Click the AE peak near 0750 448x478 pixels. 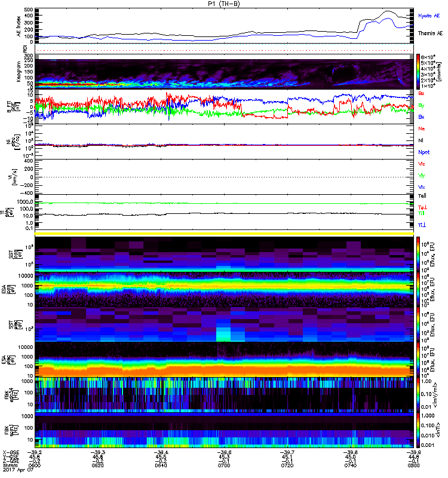point(387,11)
